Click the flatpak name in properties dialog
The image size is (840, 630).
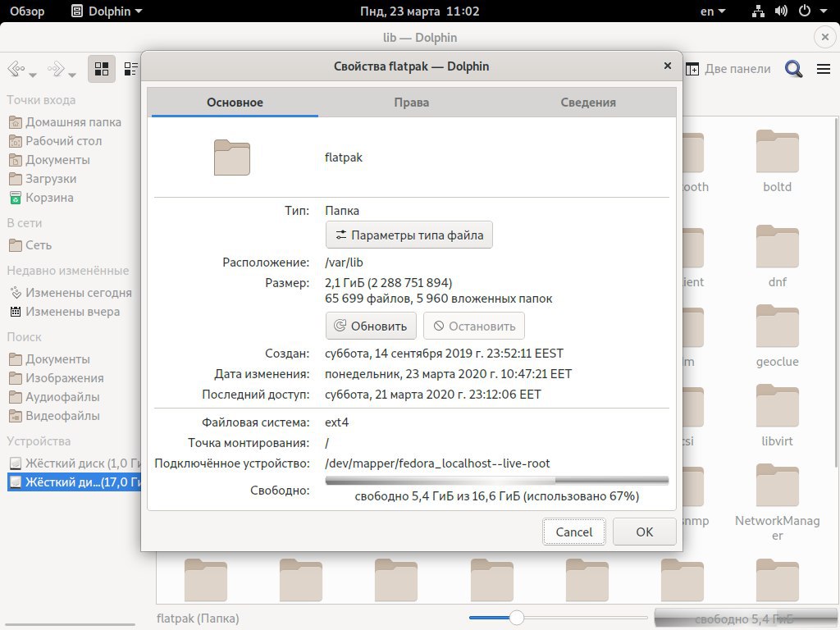(344, 157)
